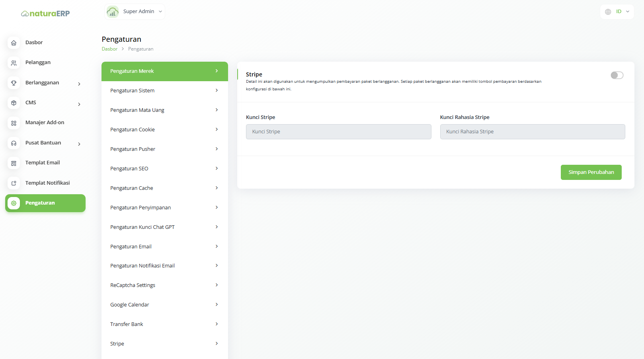Click the language globe icon
The image size is (644, 359).
(608, 12)
